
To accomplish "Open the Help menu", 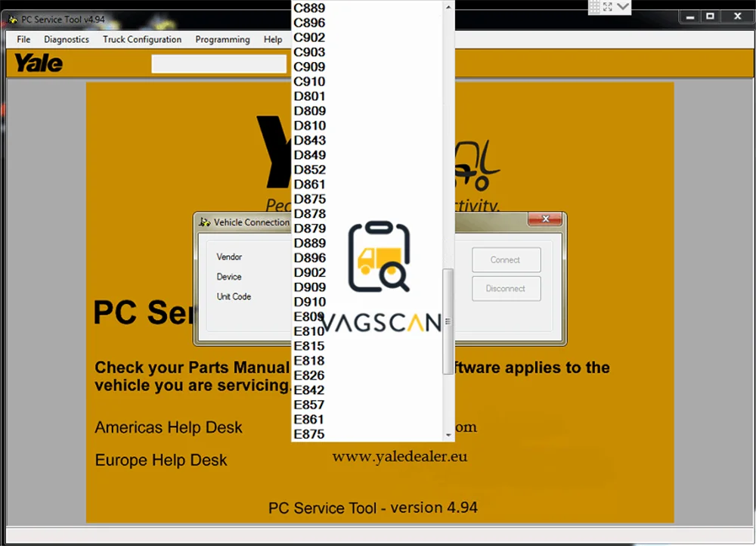I will pyautogui.click(x=273, y=39).
